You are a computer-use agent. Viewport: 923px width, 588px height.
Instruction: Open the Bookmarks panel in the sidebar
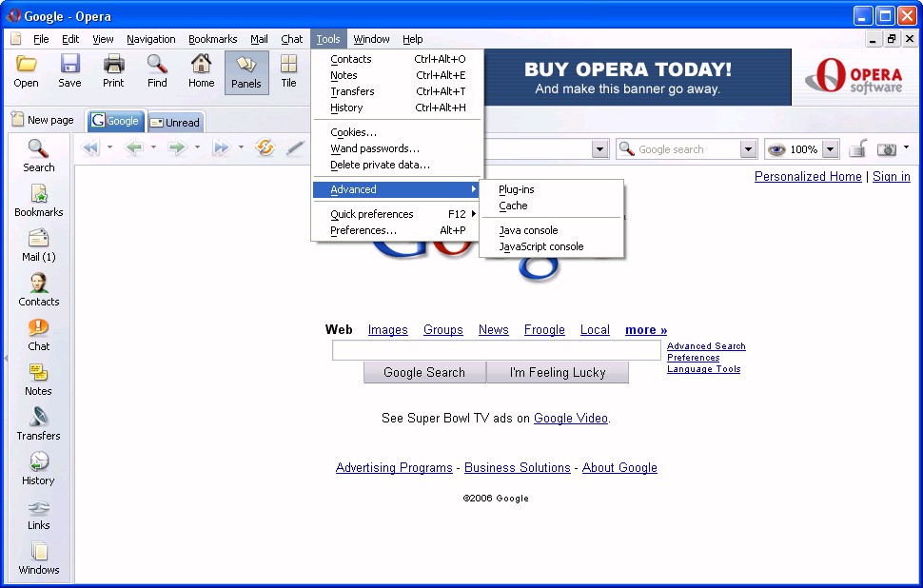[39, 201]
